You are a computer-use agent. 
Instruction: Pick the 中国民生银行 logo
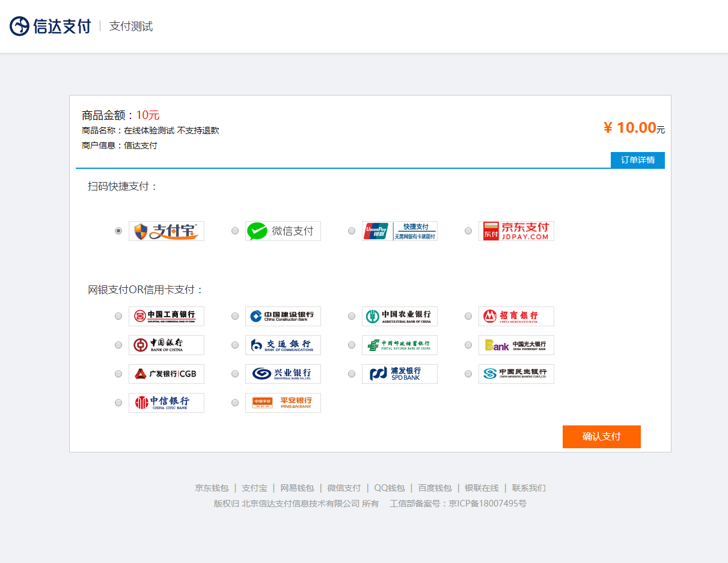[x=516, y=374]
